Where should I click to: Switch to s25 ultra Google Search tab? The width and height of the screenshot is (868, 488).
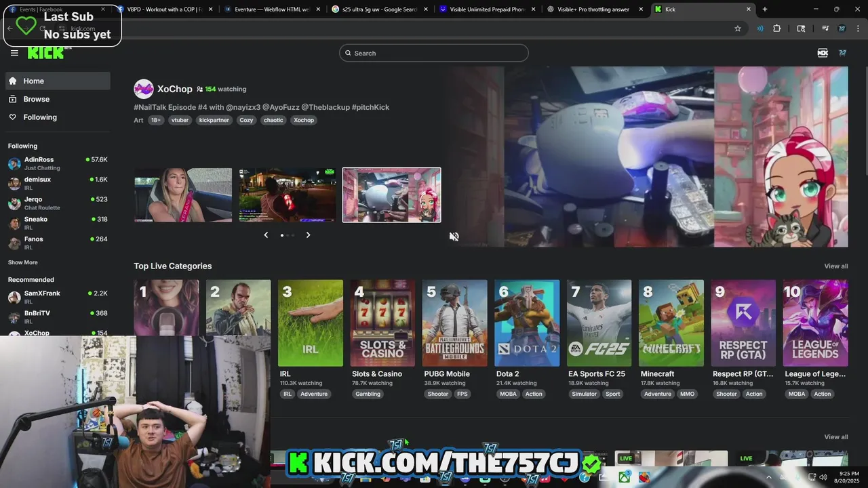[380, 9]
